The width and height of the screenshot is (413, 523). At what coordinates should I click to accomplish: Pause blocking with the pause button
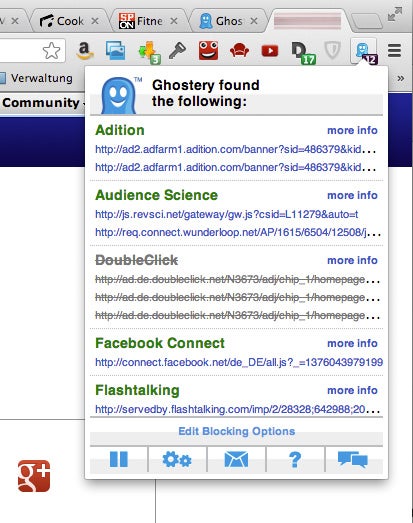tap(119, 459)
